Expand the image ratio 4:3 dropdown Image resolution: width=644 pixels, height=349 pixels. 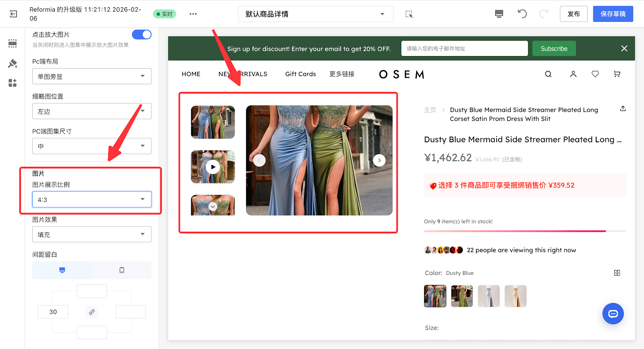click(x=92, y=199)
